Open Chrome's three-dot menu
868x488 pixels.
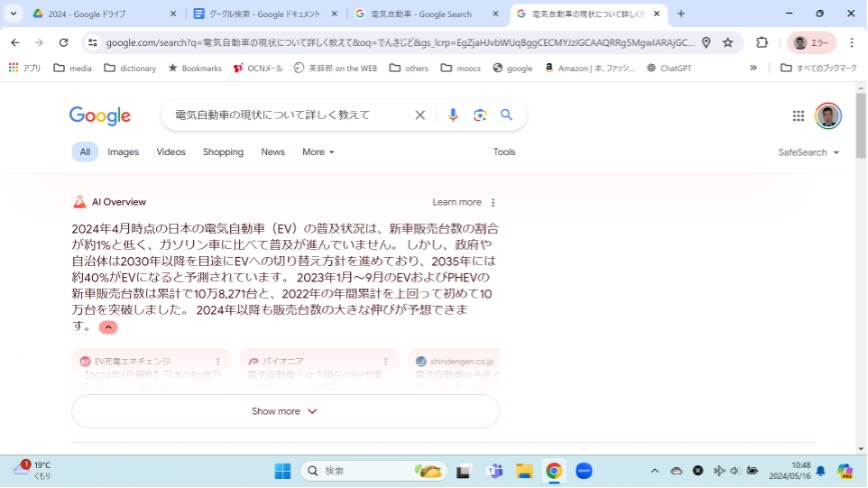[851, 43]
